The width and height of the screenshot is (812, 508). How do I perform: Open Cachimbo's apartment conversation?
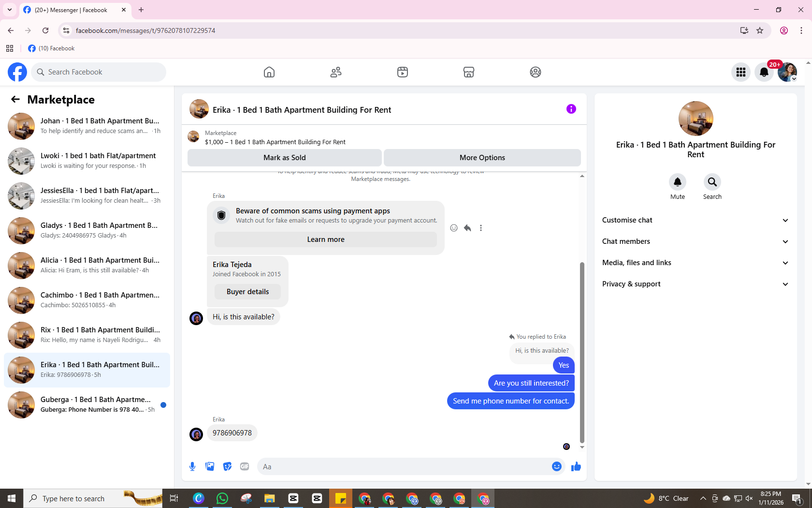pos(87,300)
